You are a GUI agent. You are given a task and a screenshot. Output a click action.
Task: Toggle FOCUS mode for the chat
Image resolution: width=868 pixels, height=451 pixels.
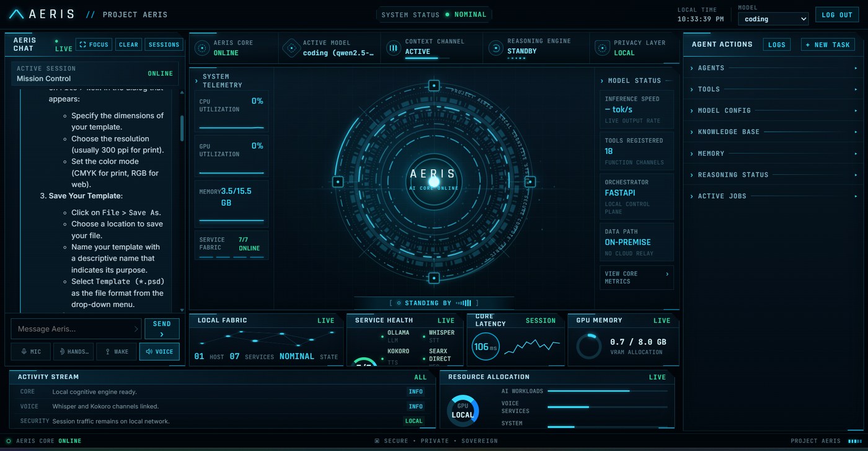click(94, 45)
